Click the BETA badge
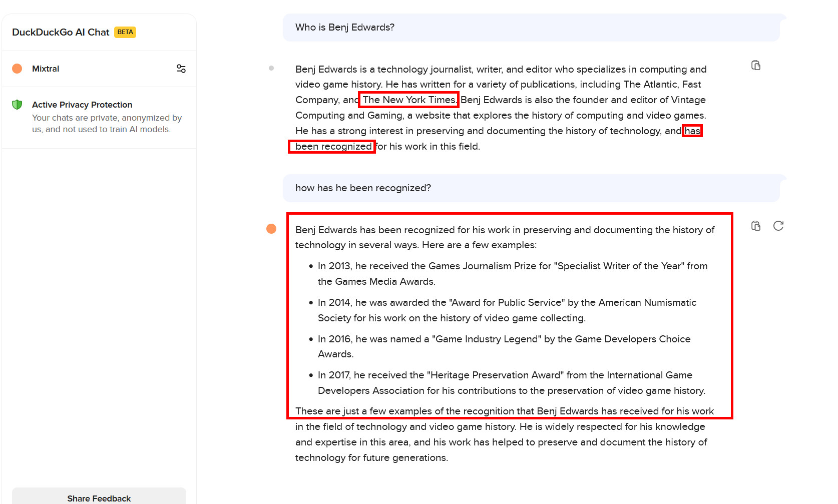838x504 pixels. 125,32
